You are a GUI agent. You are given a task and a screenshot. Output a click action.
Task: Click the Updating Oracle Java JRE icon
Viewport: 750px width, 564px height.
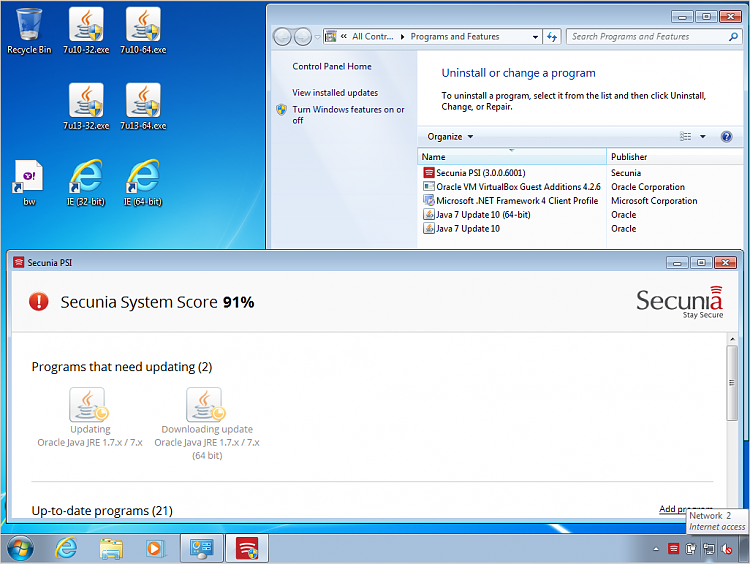(x=90, y=405)
